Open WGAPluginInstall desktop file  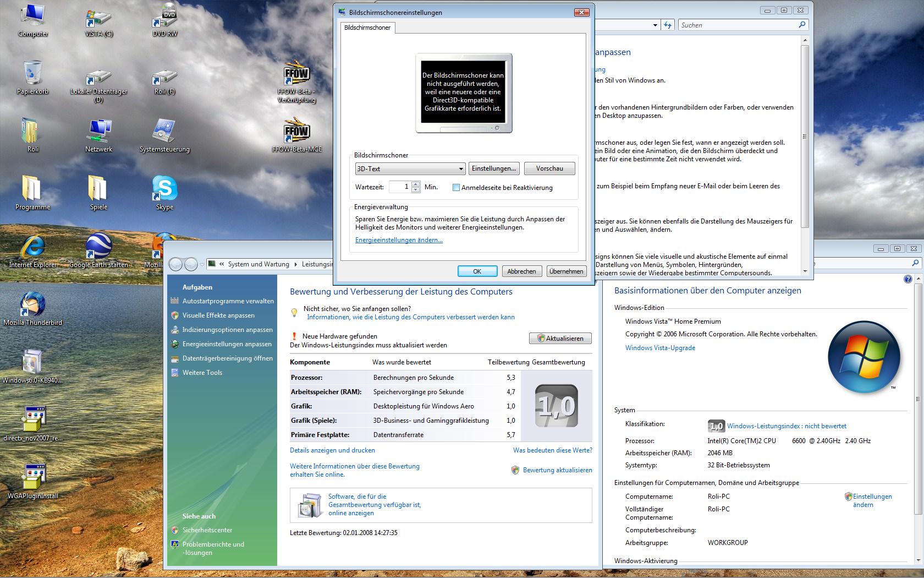pos(32,482)
